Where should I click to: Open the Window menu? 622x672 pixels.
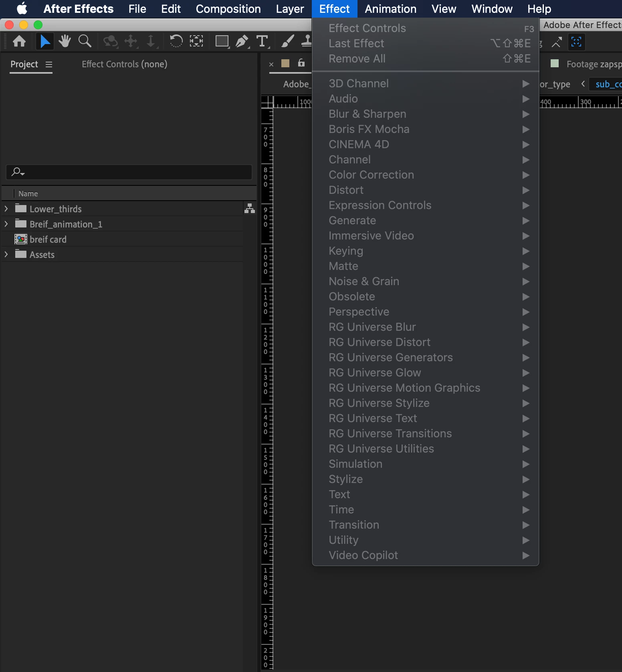coord(492,9)
